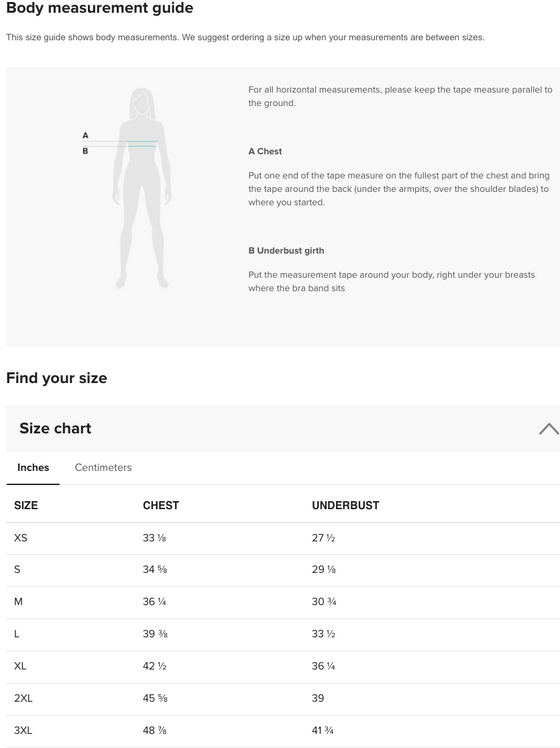Select the Inches tab
Viewport: 560px width, 748px height.
33,468
